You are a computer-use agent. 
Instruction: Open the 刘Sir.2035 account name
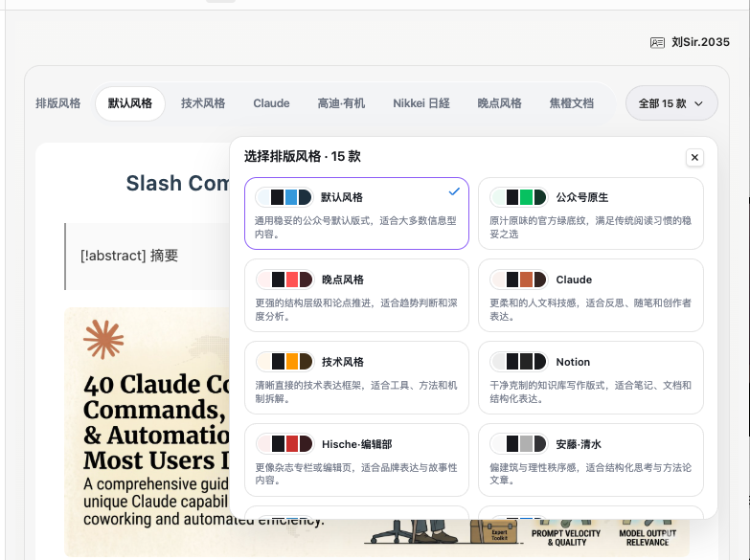pos(700,42)
